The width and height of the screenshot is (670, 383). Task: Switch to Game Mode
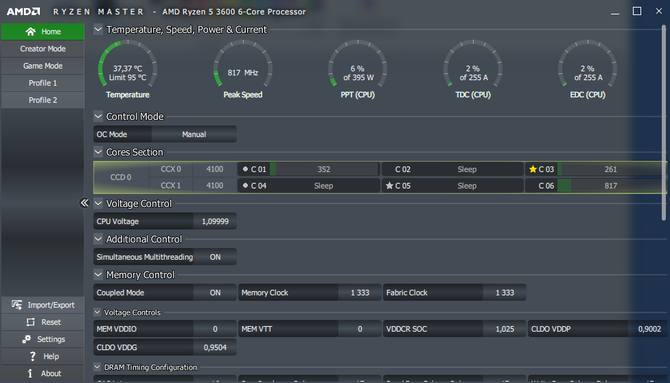click(x=43, y=66)
